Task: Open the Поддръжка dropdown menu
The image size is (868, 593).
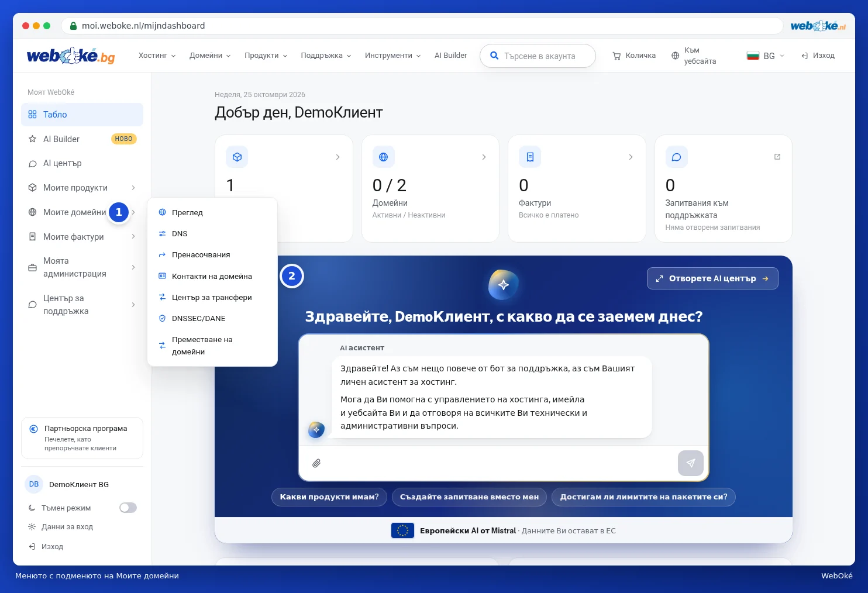Action: click(x=326, y=56)
